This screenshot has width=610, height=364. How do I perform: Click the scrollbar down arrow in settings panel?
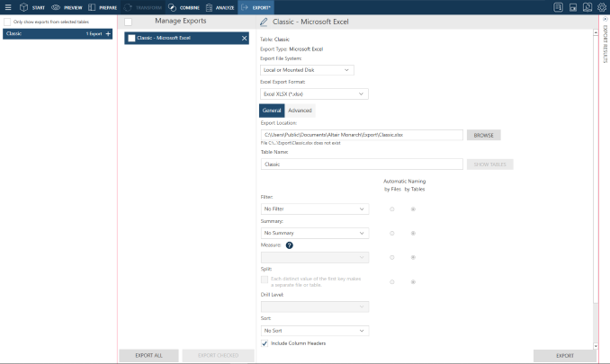click(596, 346)
